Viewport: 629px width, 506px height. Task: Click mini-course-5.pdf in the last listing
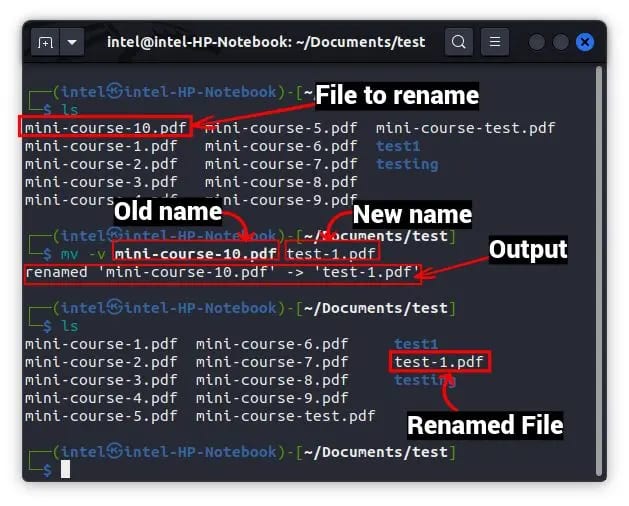(x=101, y=416)
